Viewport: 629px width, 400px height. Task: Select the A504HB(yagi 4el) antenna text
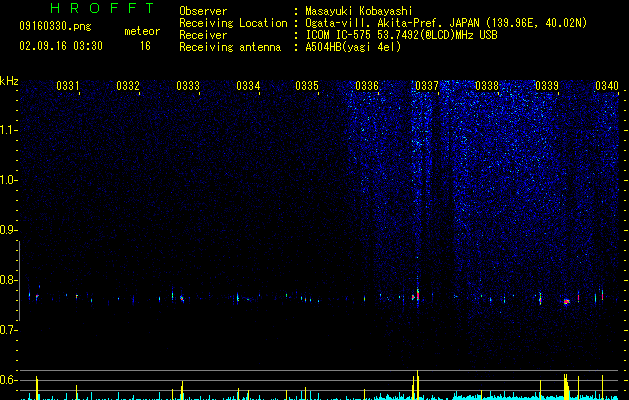click(353, 47)
